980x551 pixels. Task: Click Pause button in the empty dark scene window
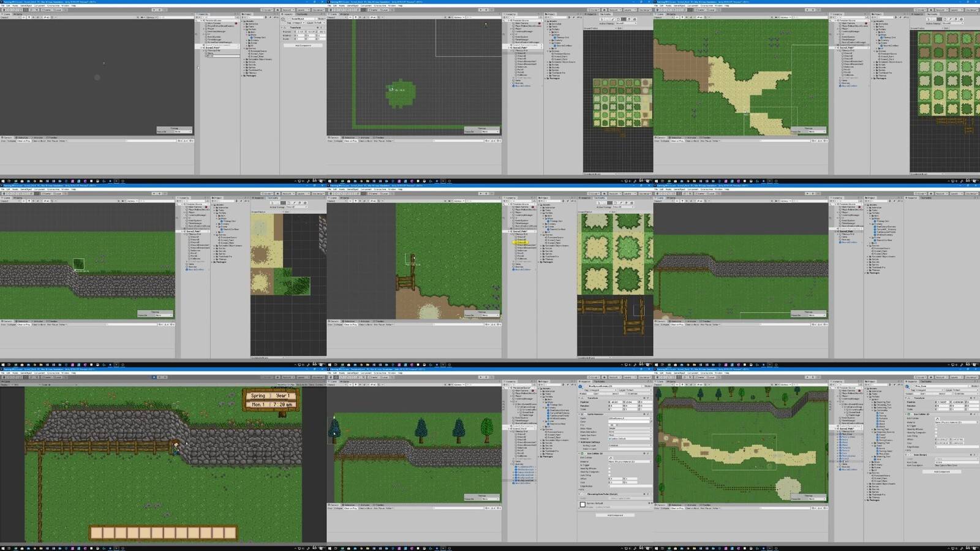pos(159,10)
